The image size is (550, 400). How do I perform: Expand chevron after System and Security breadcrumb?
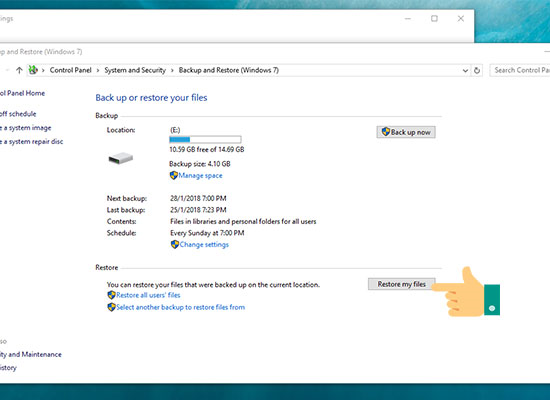click(x=172, y=71)
